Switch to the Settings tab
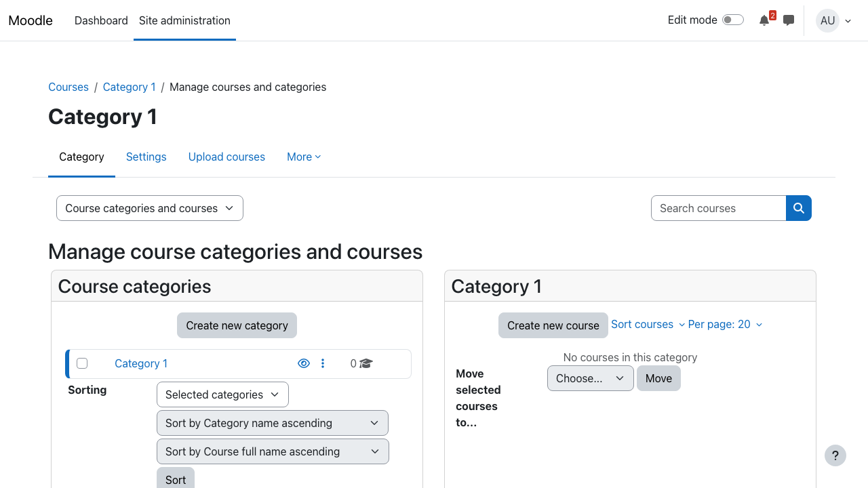Viewport: 868px width, 488px height. pyautogui.click(x=146, y=157)
